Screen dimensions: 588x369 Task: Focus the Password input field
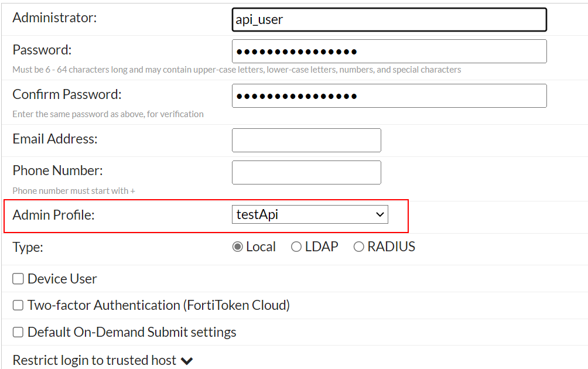389,52
